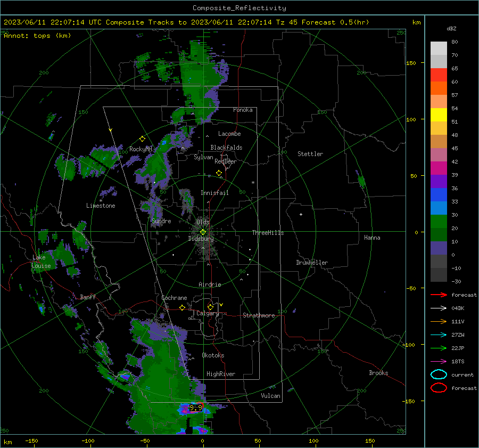The width and height of the screenshot is (479, 448).
Task: Click the white 04DK arrow legend icon
Action: pyautogui.click(x=439, y=308)
